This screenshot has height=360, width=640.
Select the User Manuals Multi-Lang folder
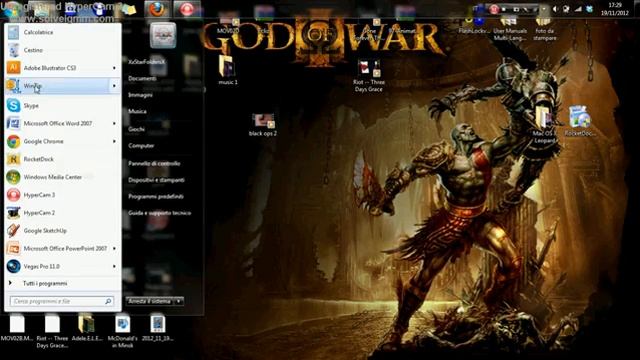coord(510,29)
